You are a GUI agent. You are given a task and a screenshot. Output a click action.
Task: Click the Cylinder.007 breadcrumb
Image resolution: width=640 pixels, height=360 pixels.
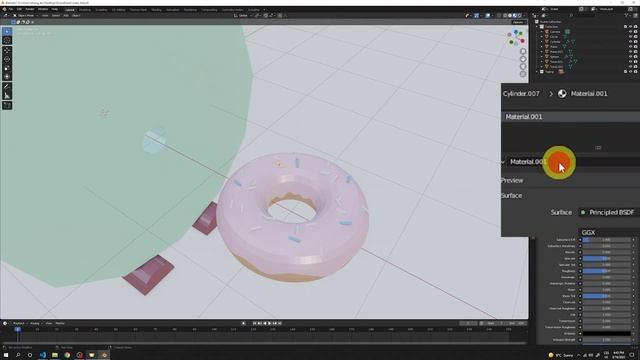521,93
